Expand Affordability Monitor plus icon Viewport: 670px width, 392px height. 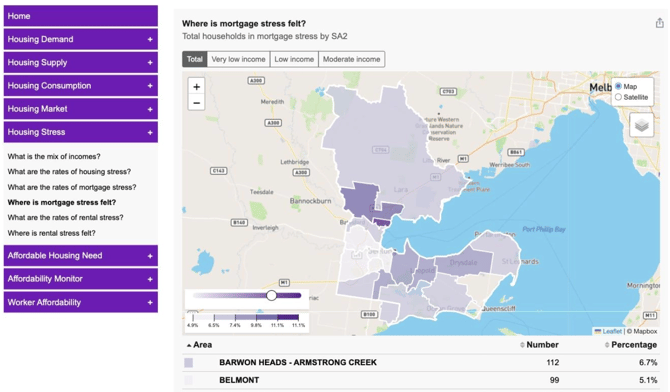150,279
